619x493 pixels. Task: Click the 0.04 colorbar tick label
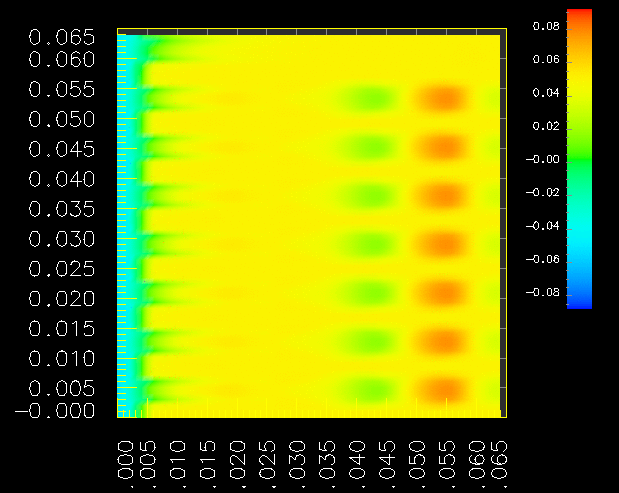click(544, 93)
